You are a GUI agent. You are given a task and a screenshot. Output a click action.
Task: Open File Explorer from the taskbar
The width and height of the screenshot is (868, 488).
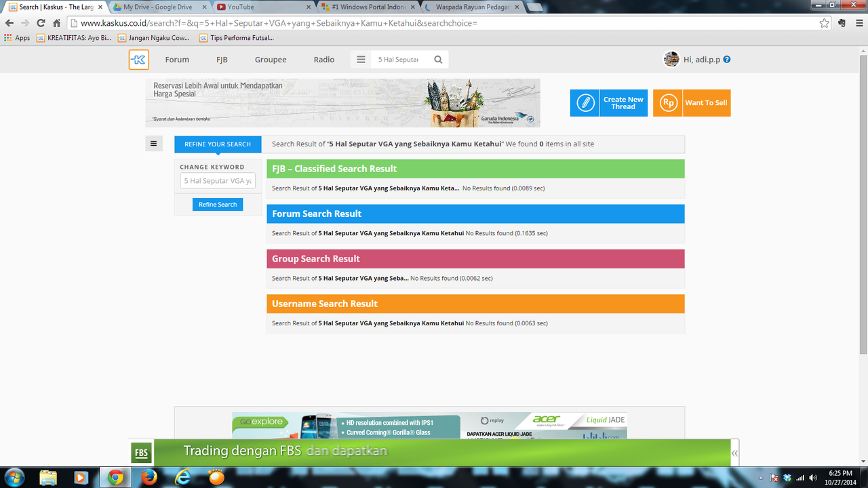(48, 477)
